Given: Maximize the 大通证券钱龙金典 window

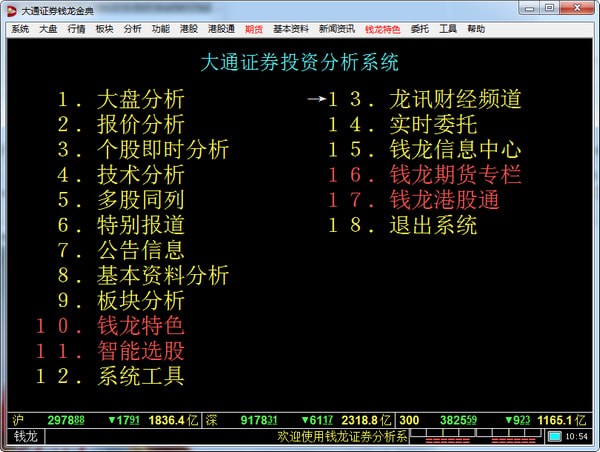Looking at the screenshot, I should (x=550, y=8).
